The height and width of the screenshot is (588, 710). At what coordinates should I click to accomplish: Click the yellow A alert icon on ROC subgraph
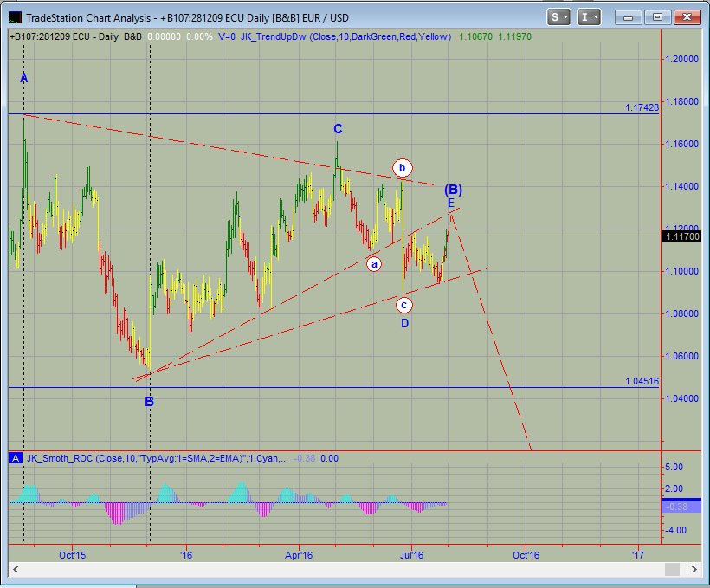[x=16, y=458]
